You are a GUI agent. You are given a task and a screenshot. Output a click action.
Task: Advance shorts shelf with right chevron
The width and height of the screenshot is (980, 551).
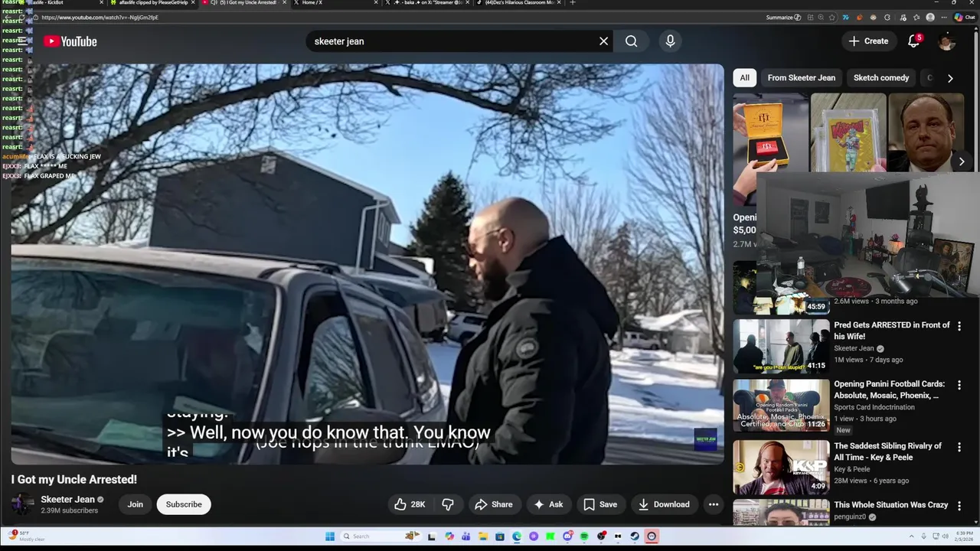(962, 161)
